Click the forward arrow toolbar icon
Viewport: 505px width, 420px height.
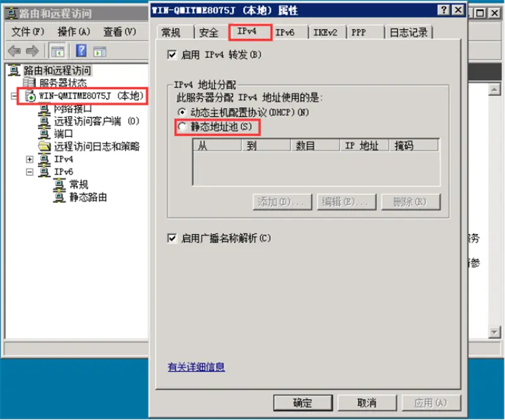(x=32, y=51)
